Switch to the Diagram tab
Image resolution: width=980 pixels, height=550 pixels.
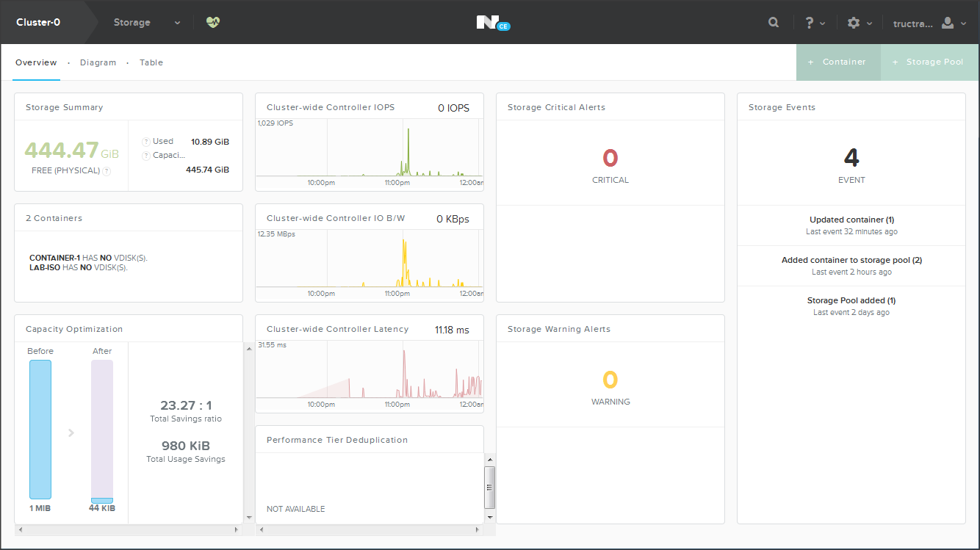click(98, 62)
